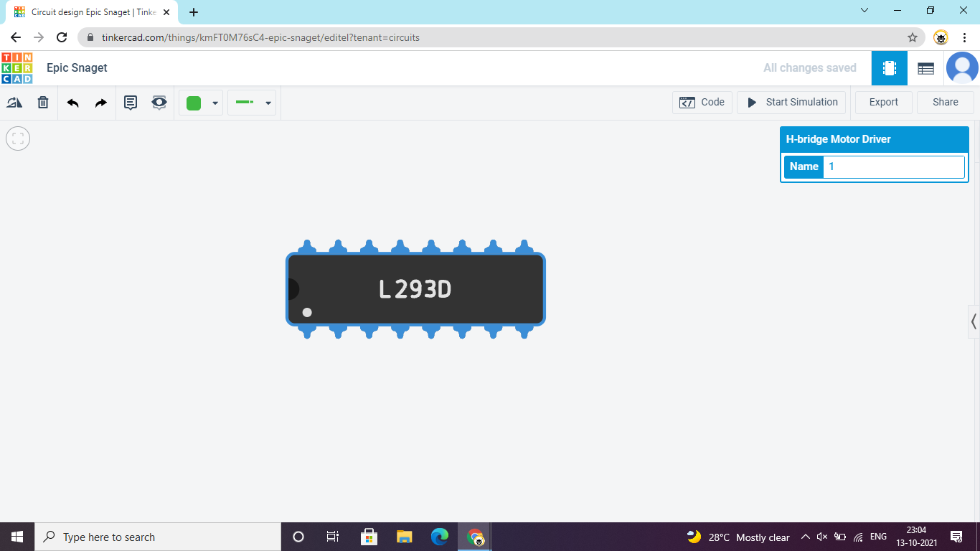Viewport: 980px width, 551px height.
Task: Switch to component list view
Action: 925,68
